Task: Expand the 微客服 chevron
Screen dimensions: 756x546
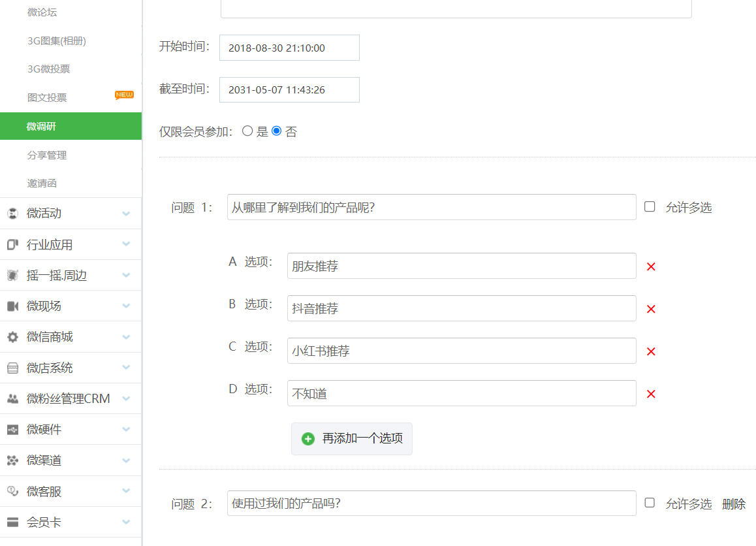Action: point(126,491)
